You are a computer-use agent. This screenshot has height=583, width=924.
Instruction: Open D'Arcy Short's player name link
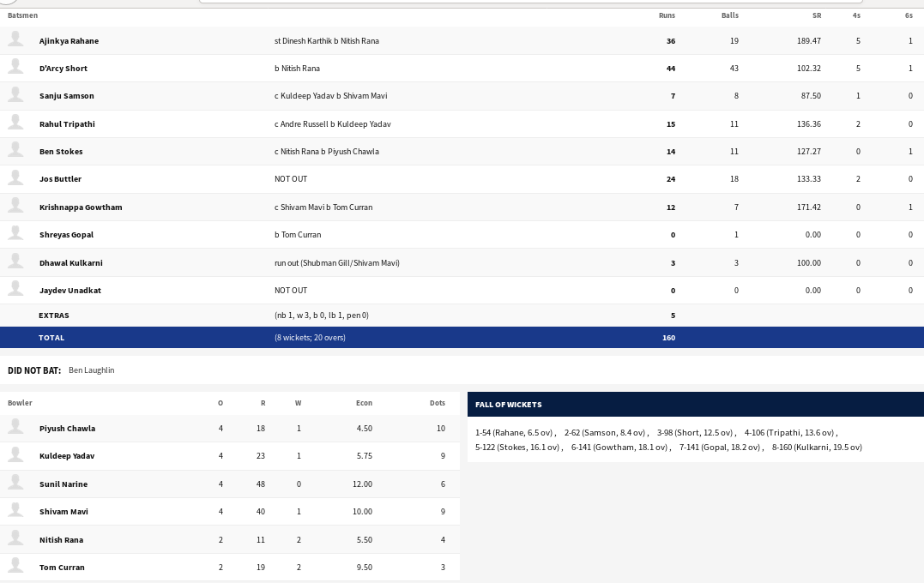[63, 69]
